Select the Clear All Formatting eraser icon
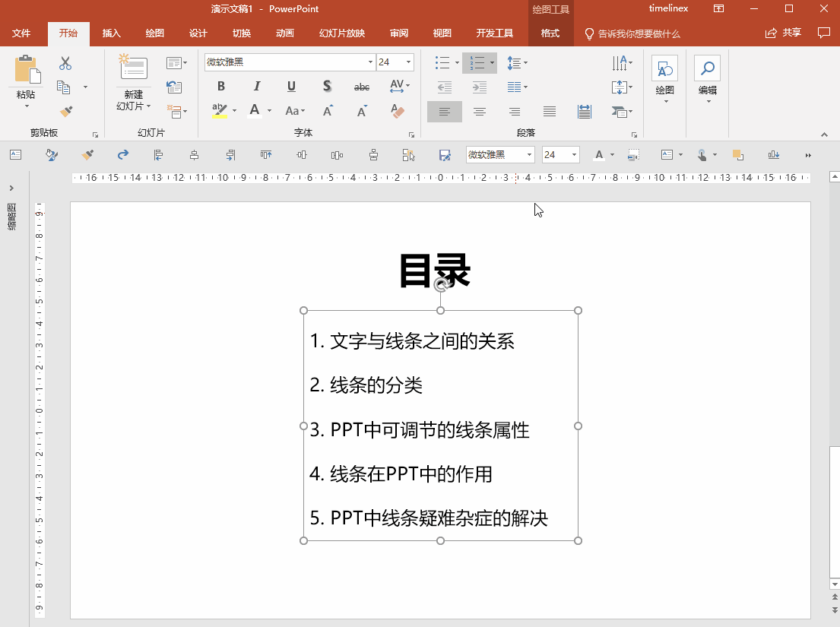The height and width of the screenshot is (627, 840). 397,112
